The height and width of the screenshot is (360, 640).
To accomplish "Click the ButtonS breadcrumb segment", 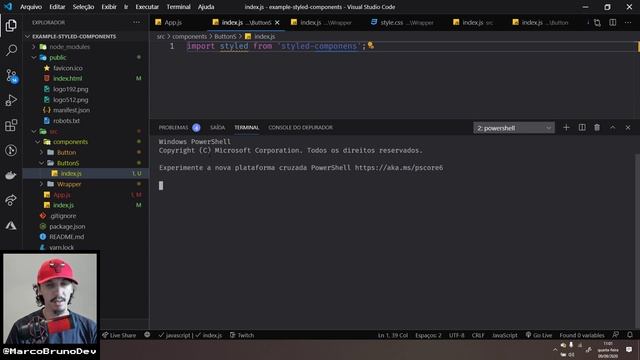I will pyautogui.click(x=225, y=36).
